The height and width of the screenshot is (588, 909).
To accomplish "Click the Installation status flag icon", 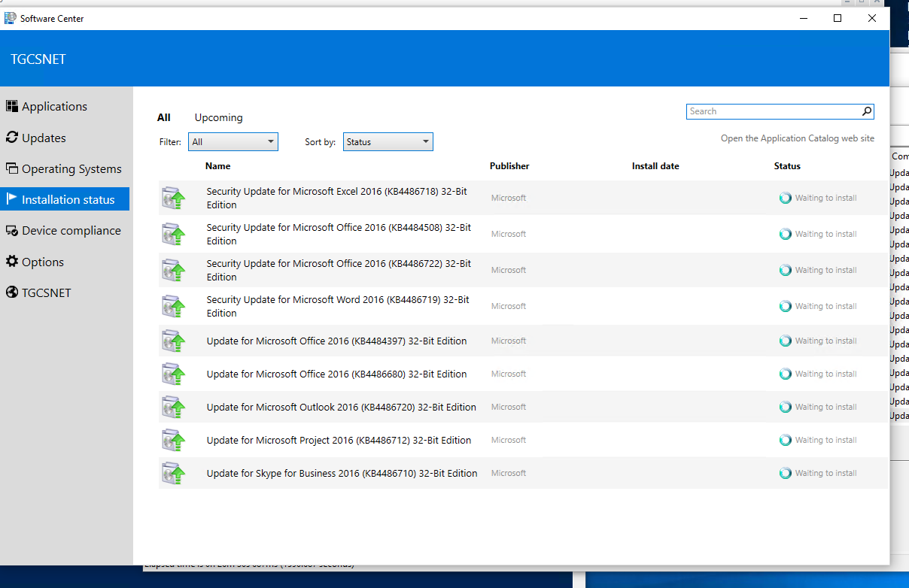I will point(12,199).
